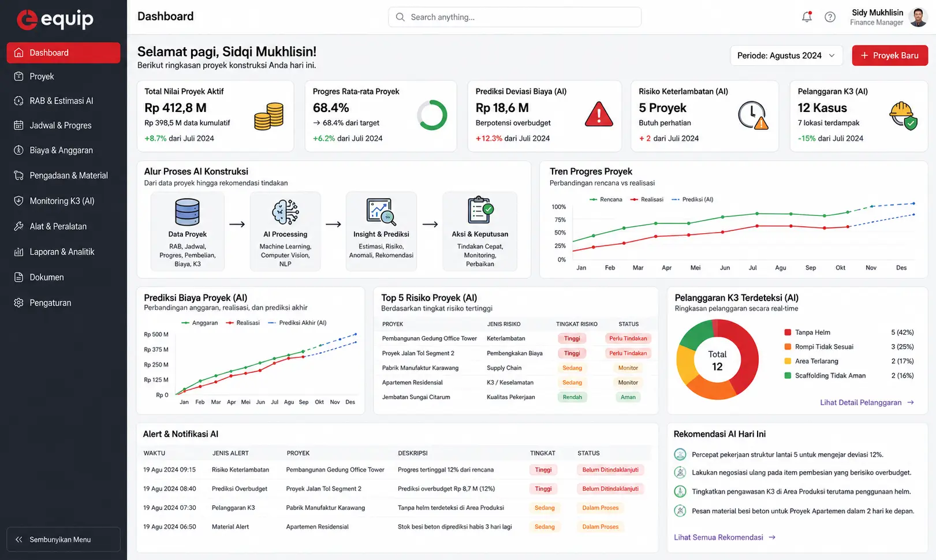Click Tinggi badge for Proyek Jalan Tol risk
Viewport: 936px width, 560px height.
572,353
